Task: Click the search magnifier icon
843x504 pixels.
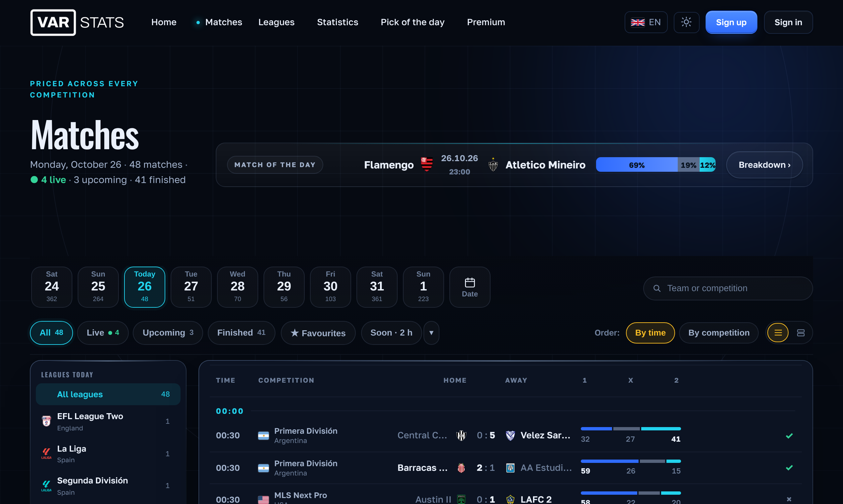Action: point(657,288)
